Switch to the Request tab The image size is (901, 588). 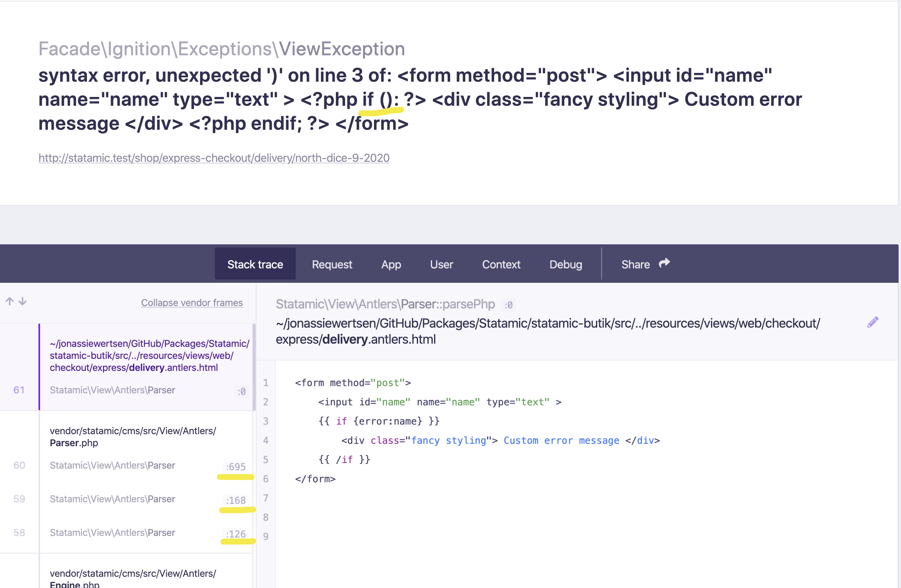[x=332, y=264]
